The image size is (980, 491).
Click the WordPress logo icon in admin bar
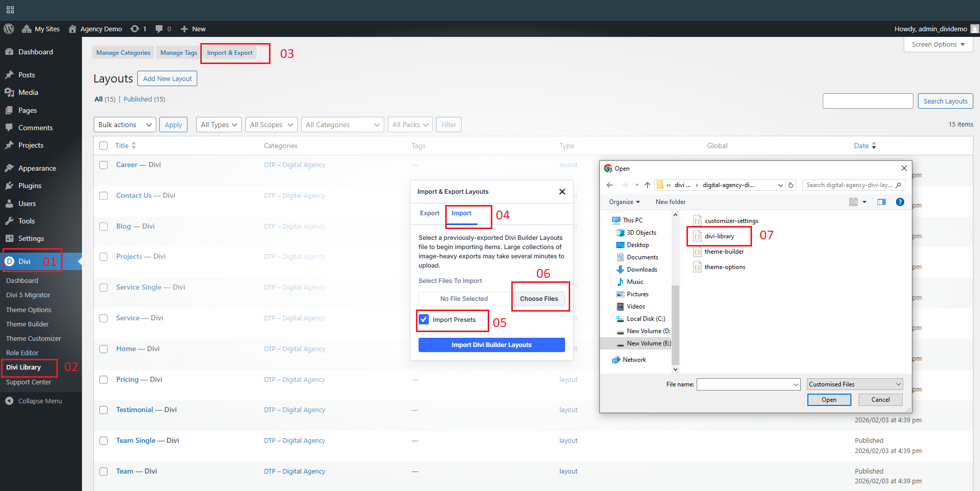[9, 29]
